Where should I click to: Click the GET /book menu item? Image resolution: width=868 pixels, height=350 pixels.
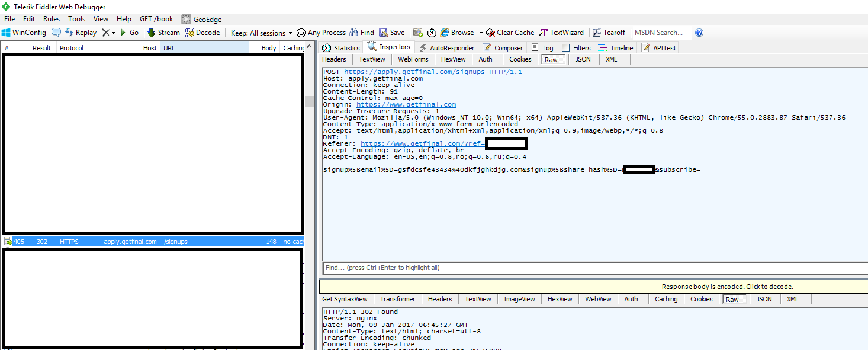(x=157, y=19)
